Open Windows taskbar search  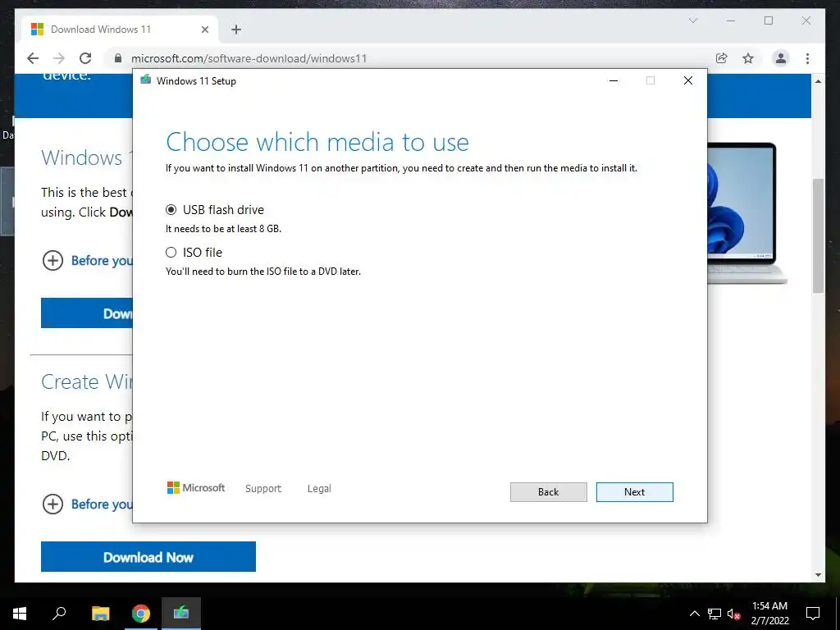[59, 614]
